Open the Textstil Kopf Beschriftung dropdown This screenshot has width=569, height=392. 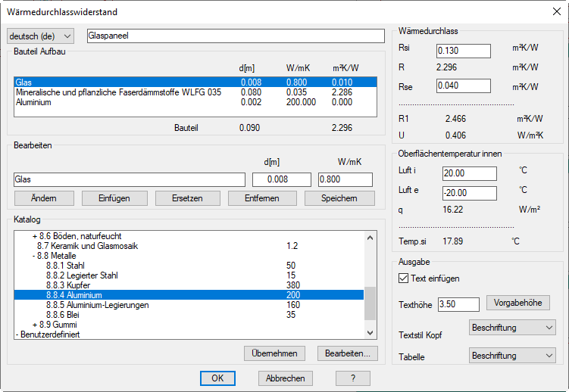point(512,328)
